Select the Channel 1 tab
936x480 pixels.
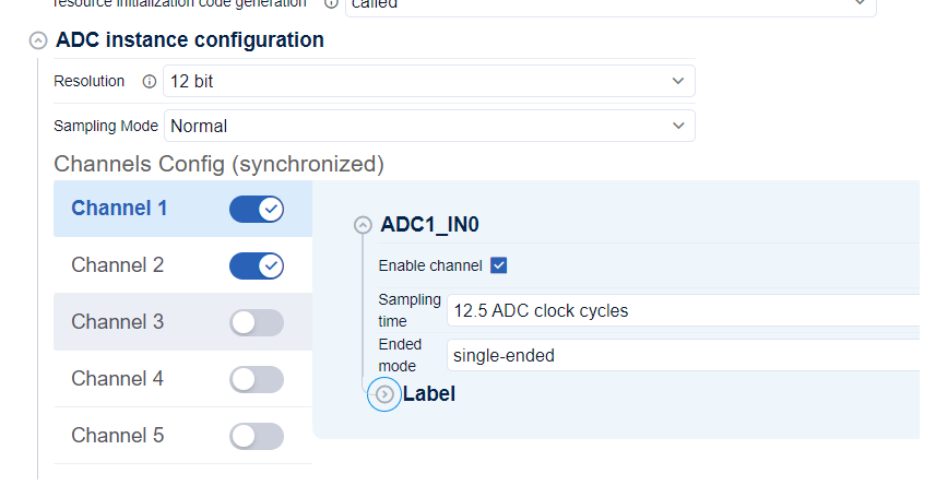coord(119,209)
